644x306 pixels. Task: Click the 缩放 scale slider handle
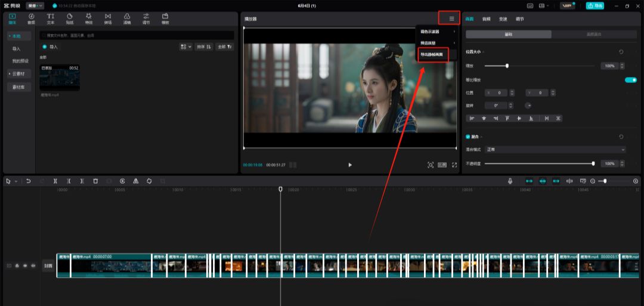pos(507,66)
